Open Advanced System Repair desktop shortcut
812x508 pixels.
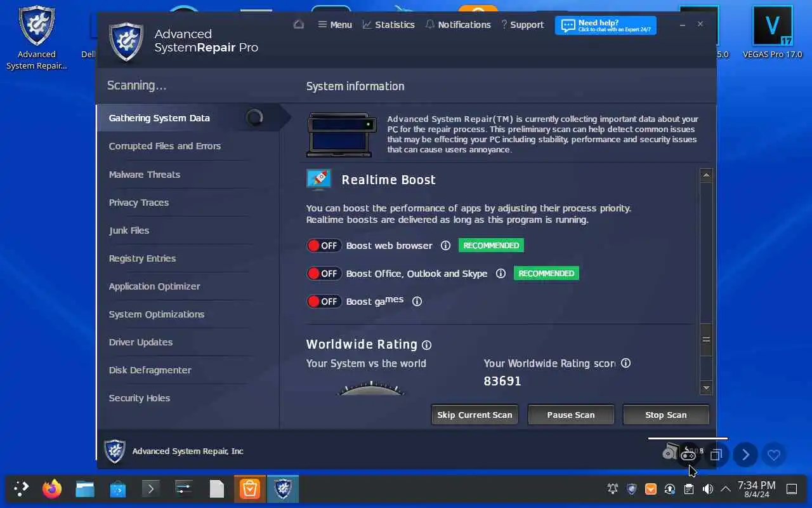tap(36, 37)
